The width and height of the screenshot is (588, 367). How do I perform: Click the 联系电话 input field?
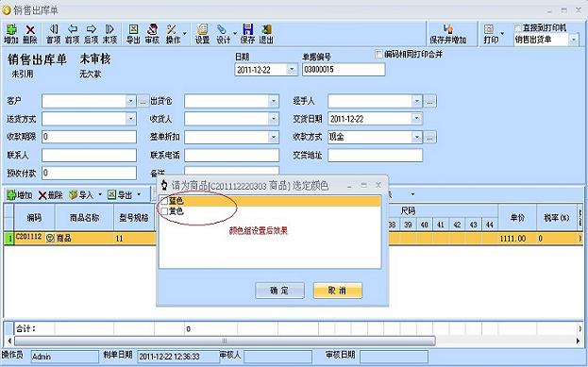231,155
